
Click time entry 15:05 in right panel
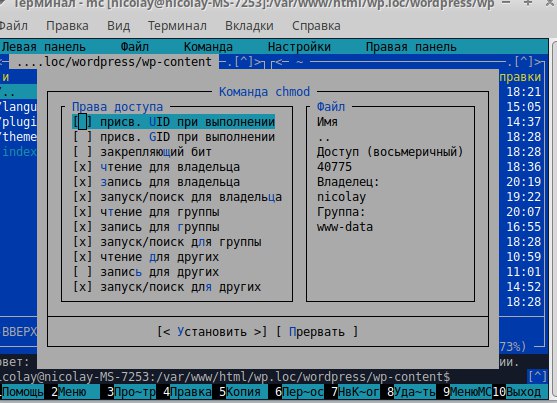tap(523, 107)
